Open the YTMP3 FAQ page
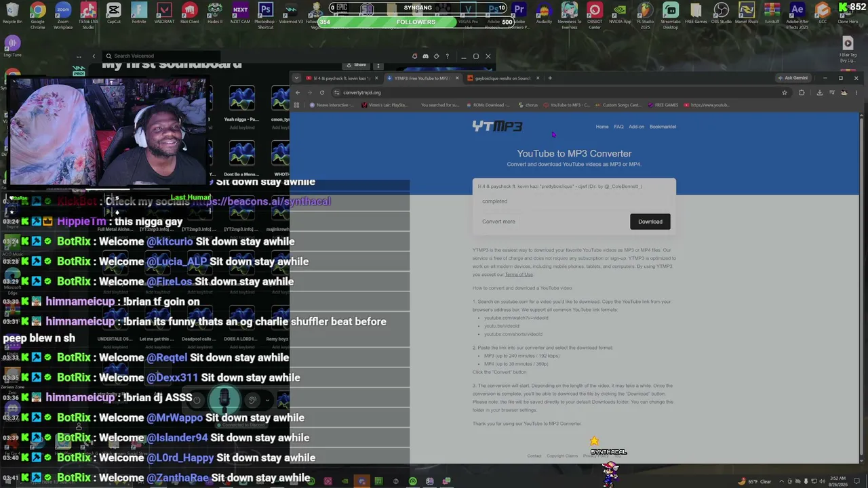The height and width of the screenshot is (488, 868). tap(618, 127)
